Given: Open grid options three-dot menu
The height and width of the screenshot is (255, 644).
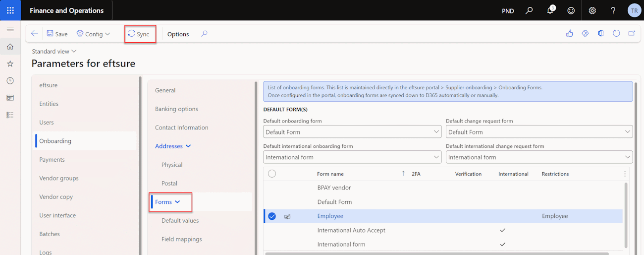Looking at the screenshot, I should [625, 174].
